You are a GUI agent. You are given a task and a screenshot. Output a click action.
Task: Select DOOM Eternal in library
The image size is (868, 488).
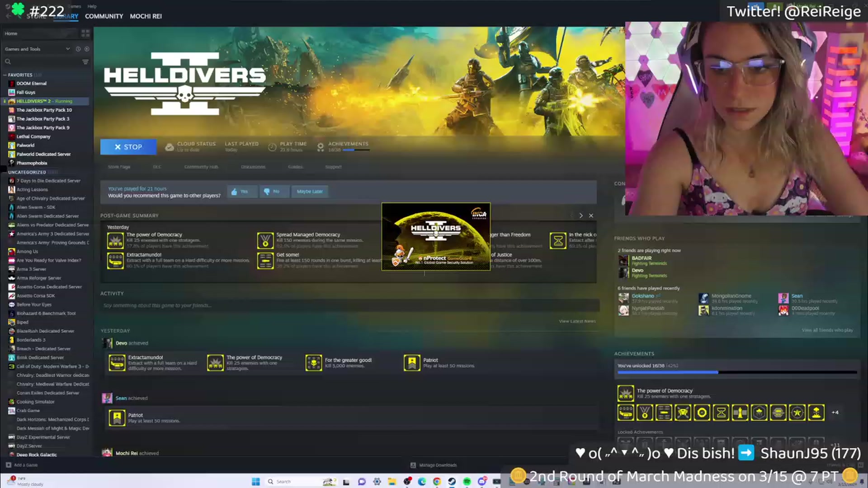pos(31,84)
